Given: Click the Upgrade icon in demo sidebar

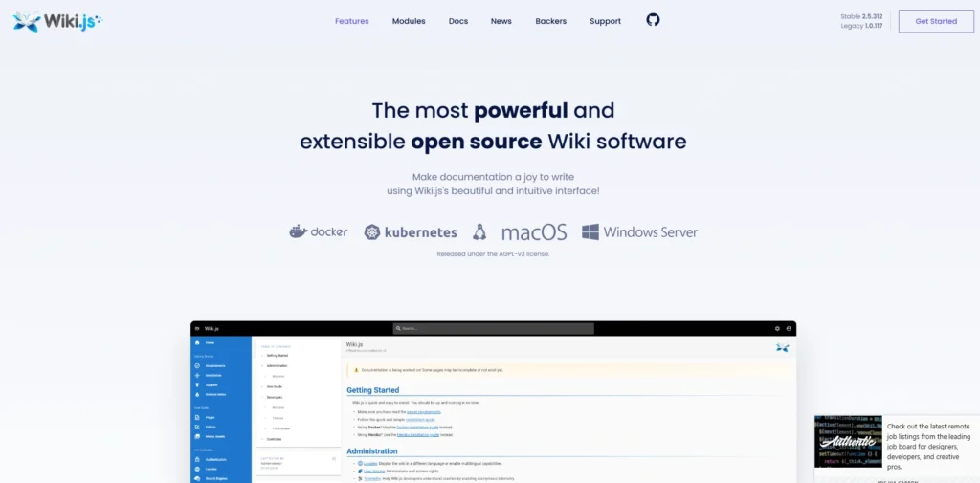Looking at the screenshot, I should pyautogui.click(x=197, y=384).
